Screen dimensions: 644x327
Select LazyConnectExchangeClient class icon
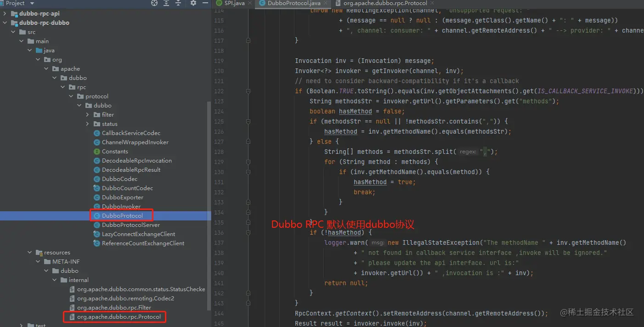(x=97, y=234)
